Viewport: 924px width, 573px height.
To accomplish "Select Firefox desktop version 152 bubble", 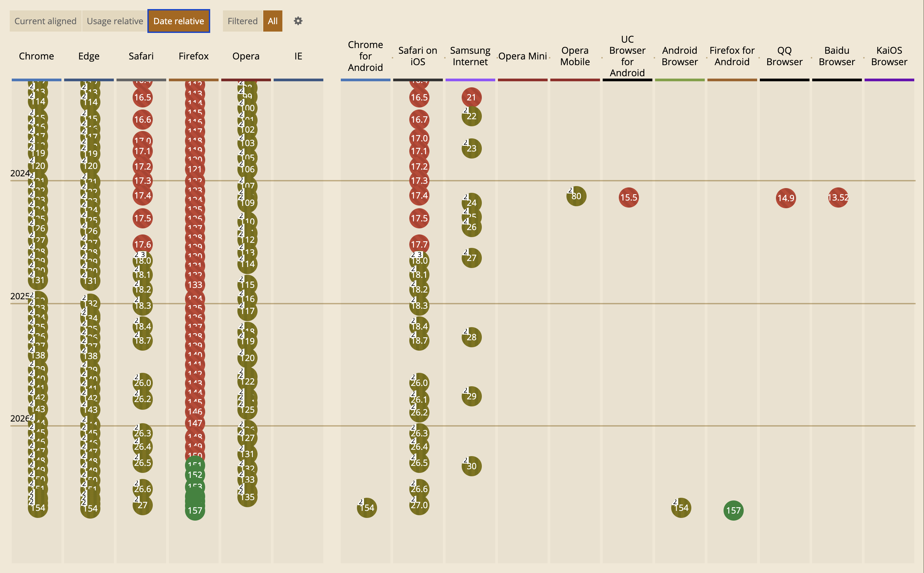I will 195,475.
